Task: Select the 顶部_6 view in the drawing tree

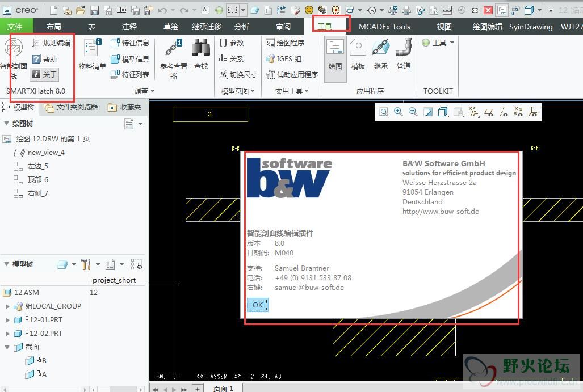Action: [31, 180]
